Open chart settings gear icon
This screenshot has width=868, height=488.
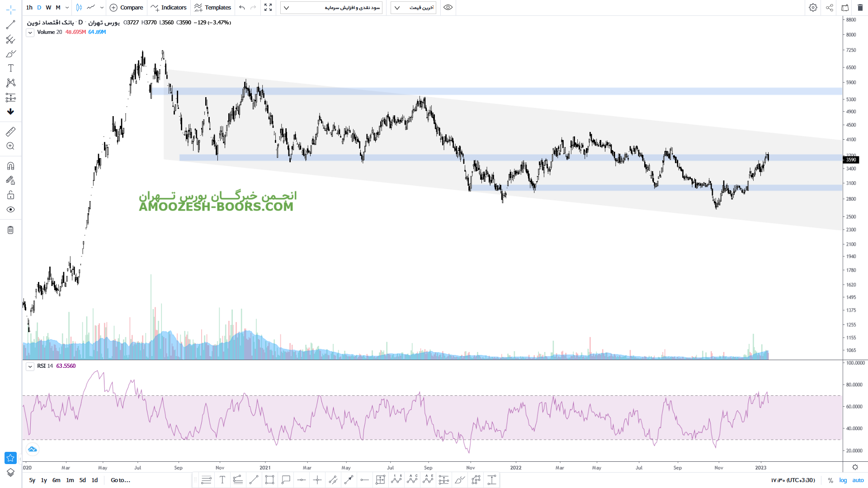[x=813, y=8]
